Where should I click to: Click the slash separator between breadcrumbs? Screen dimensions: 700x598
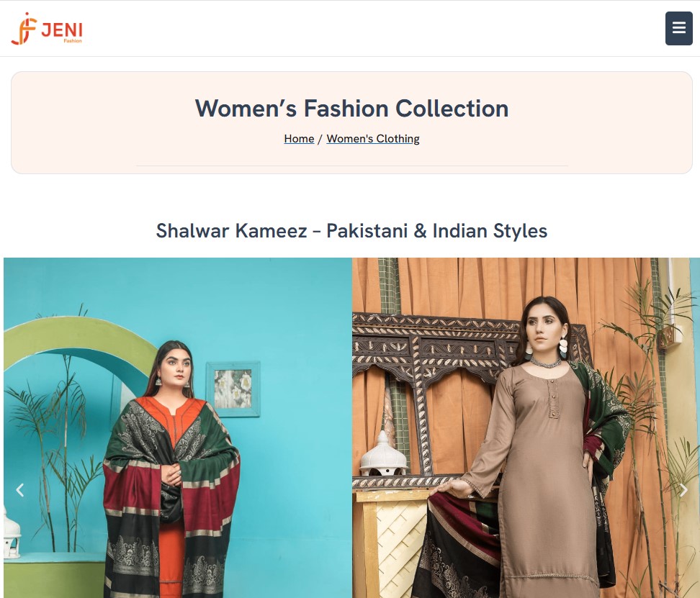tap(320, 139)
